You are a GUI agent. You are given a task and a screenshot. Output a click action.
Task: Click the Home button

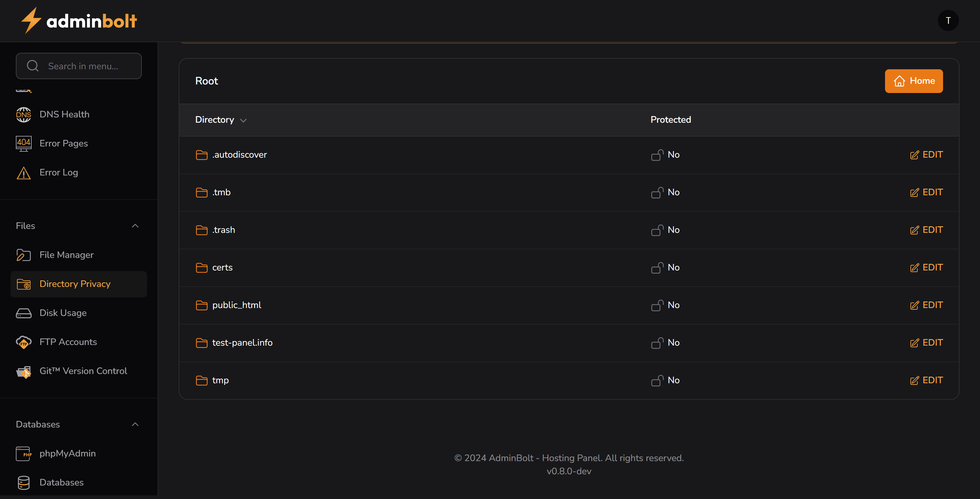pos(914,81)
